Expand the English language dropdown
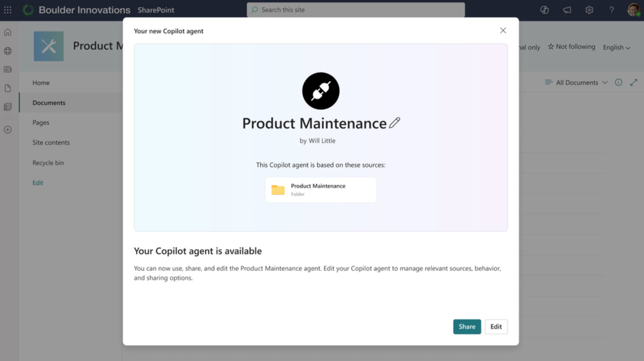644x361 pixels. point(616,47)
